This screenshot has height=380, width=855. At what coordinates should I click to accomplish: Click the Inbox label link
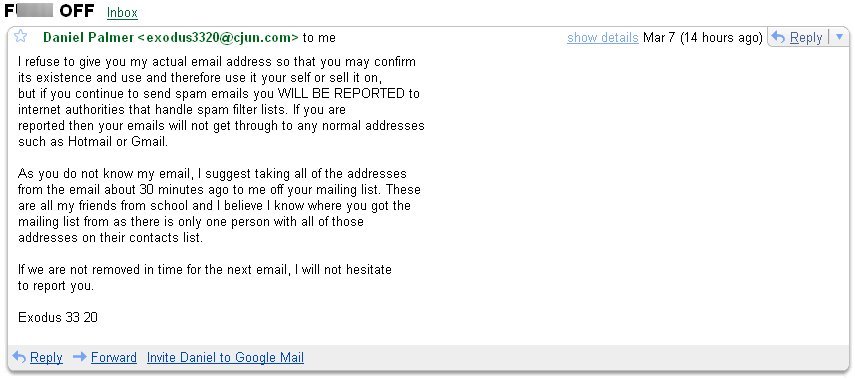pyautogui.click(x=122, y=13)
